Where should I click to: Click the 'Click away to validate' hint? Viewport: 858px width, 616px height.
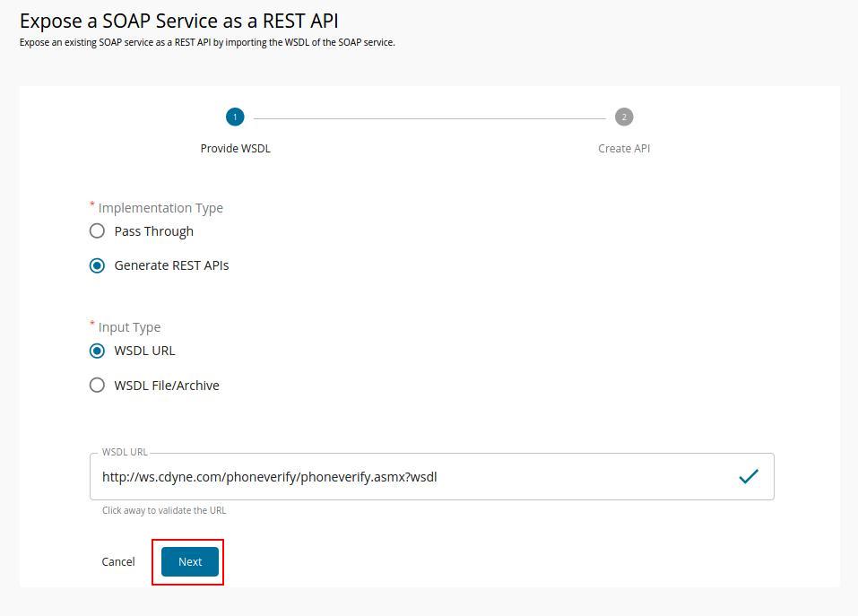pos(164,510)
